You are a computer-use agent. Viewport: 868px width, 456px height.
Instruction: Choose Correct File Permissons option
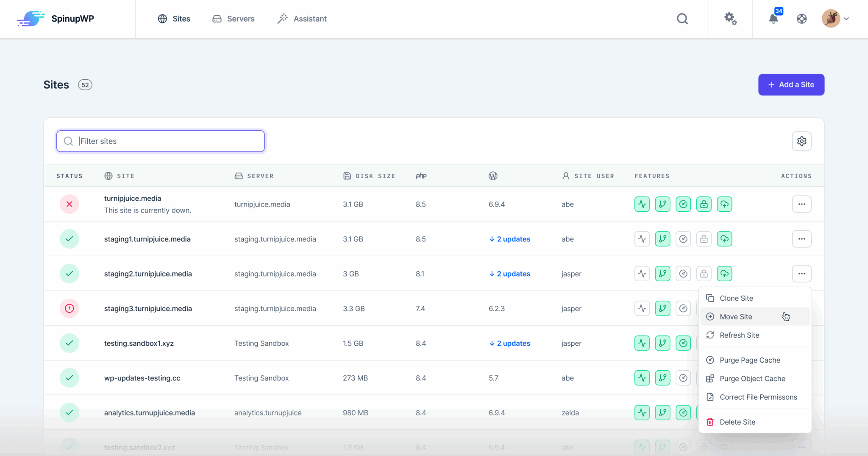click(755, 397)
